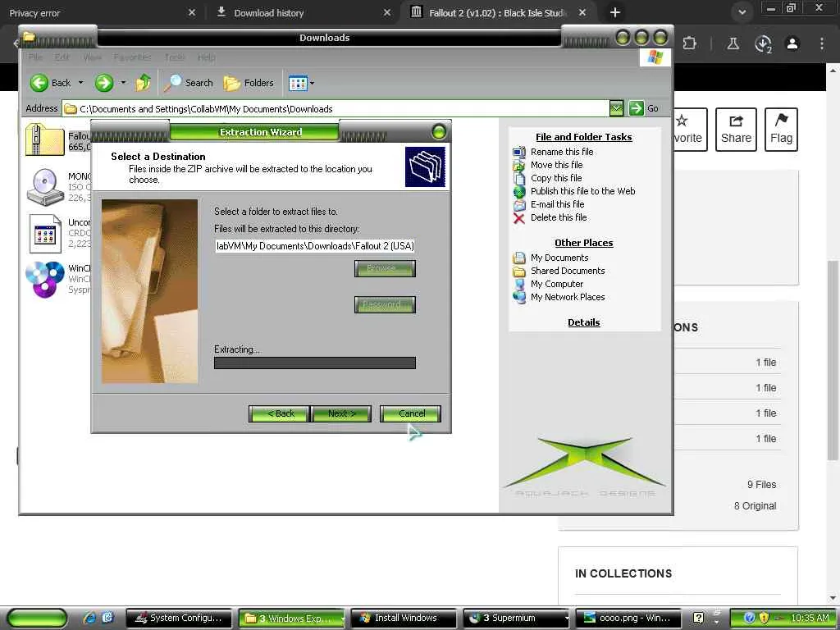Click Next in the Extraction Wizard
Viewport: 840px width, 630px height.
[x=341, y=413]
